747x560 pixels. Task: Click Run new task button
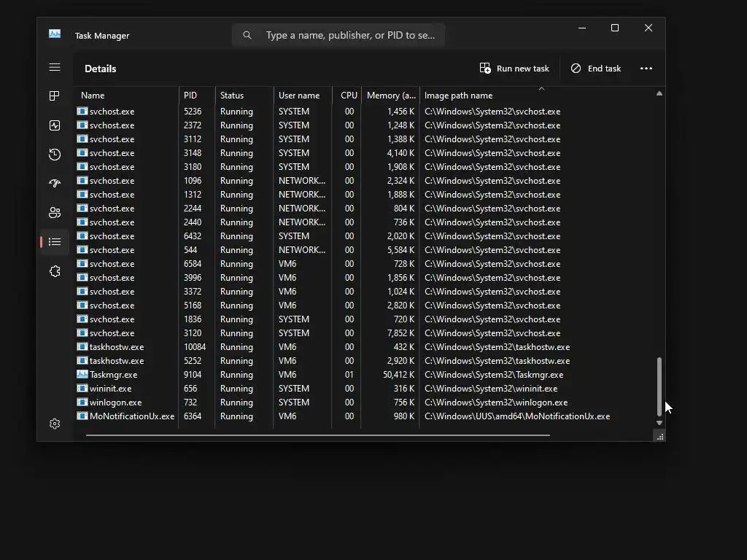pos(514,69)
